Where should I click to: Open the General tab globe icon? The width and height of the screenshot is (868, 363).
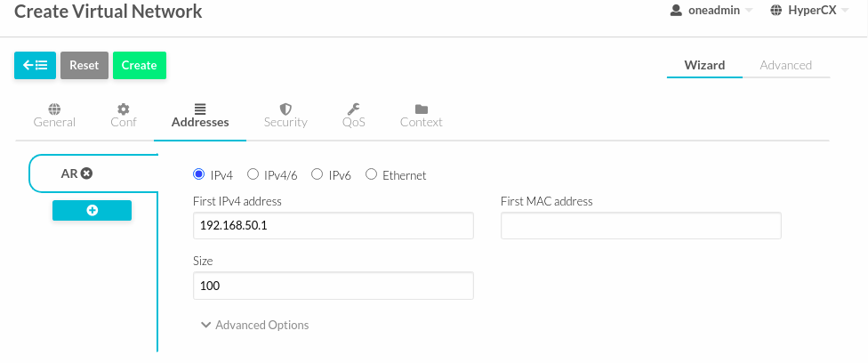(54, 109)
